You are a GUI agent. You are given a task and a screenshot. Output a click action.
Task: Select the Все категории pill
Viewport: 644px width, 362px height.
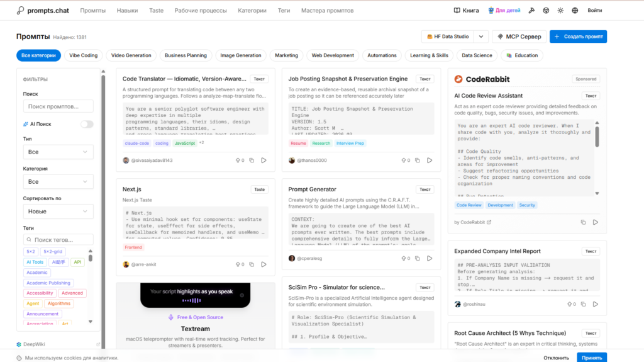38,55
